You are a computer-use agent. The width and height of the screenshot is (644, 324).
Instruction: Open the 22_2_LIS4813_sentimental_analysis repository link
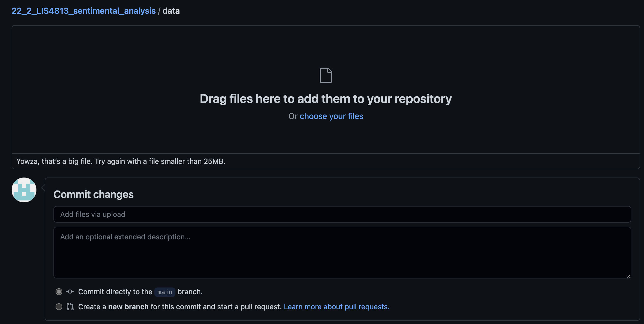pos(83,11)
